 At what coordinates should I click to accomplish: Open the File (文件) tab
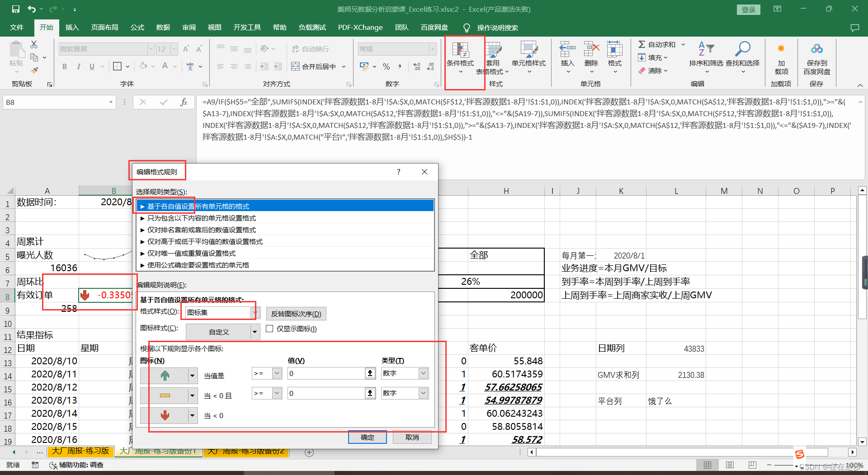(x=17, y=28)
